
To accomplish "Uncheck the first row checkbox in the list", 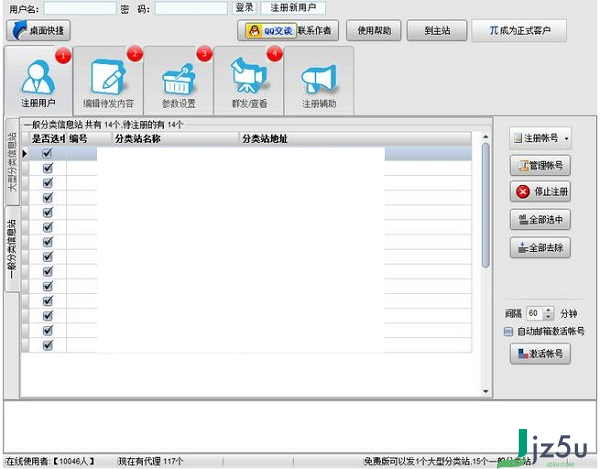I will click(x=47, y=153).
